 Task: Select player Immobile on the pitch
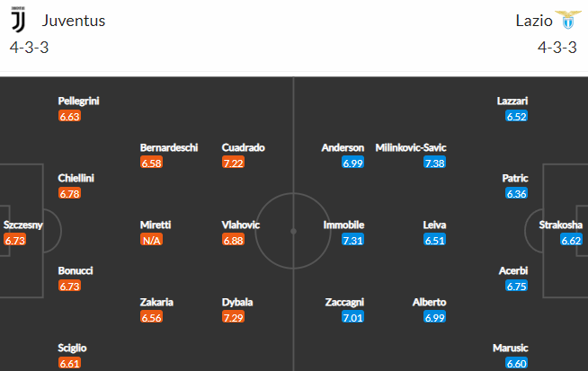point(343,225)
